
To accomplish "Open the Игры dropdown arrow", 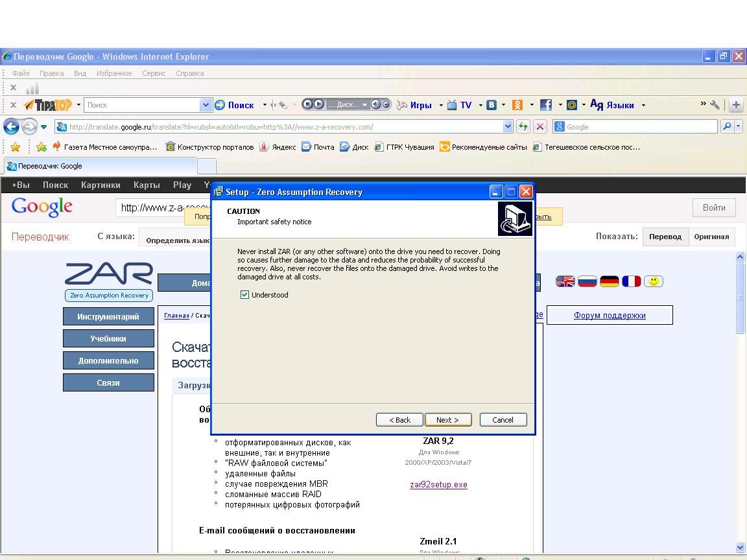I will 441,105.
